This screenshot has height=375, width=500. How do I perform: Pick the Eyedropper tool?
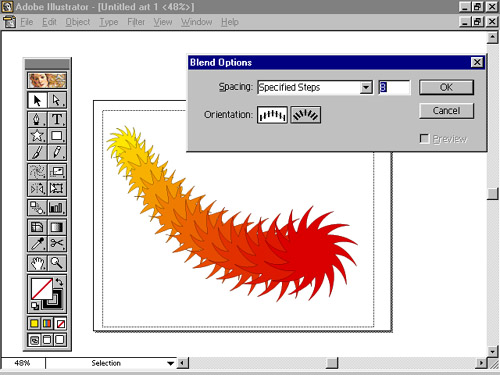pyautogui.click(x=37, y=243)
